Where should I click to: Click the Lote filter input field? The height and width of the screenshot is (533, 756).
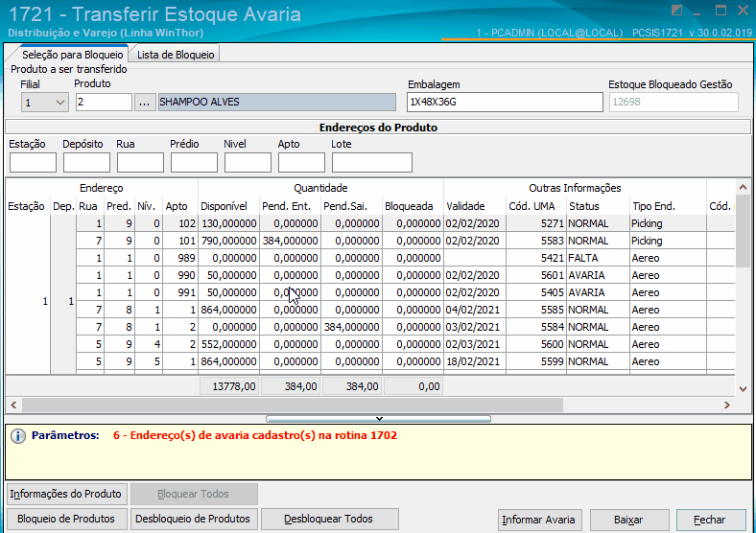tap(371, 162)
